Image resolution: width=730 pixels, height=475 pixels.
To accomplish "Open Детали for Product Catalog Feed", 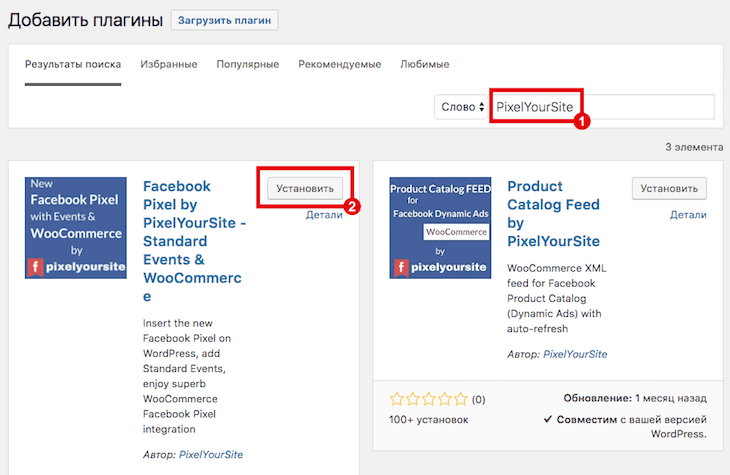I will (688, 215).
